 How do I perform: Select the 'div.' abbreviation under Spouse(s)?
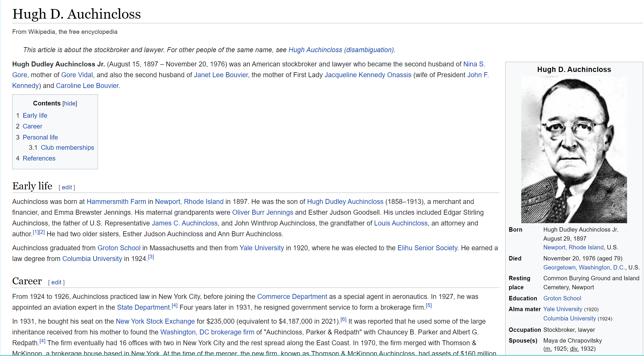tap(574, 349)
